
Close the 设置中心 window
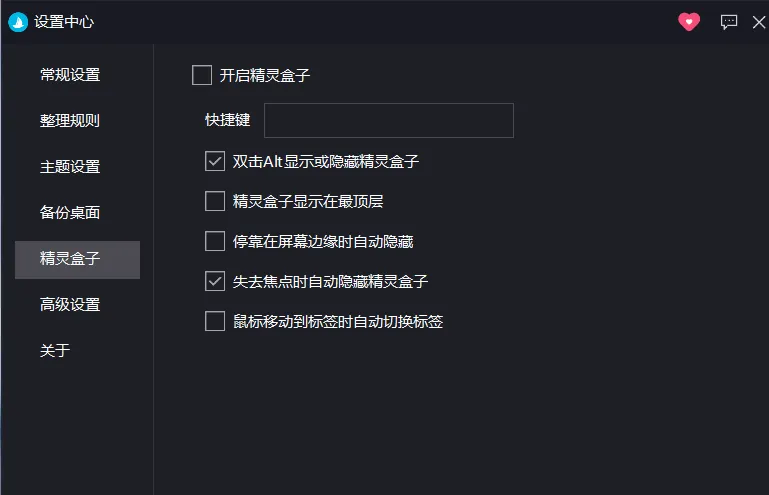pyautogui.click(x=758, y=22)
